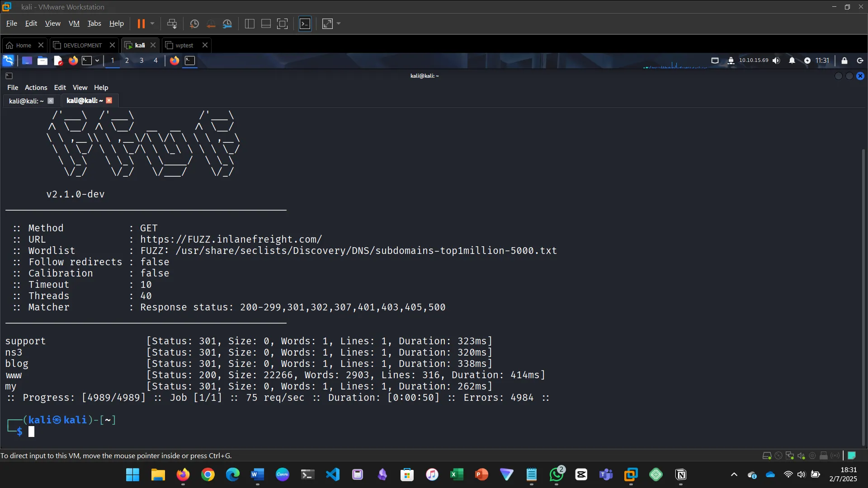Open the Actions menu in the terminal
868x488 pixels.
point(36,87)
